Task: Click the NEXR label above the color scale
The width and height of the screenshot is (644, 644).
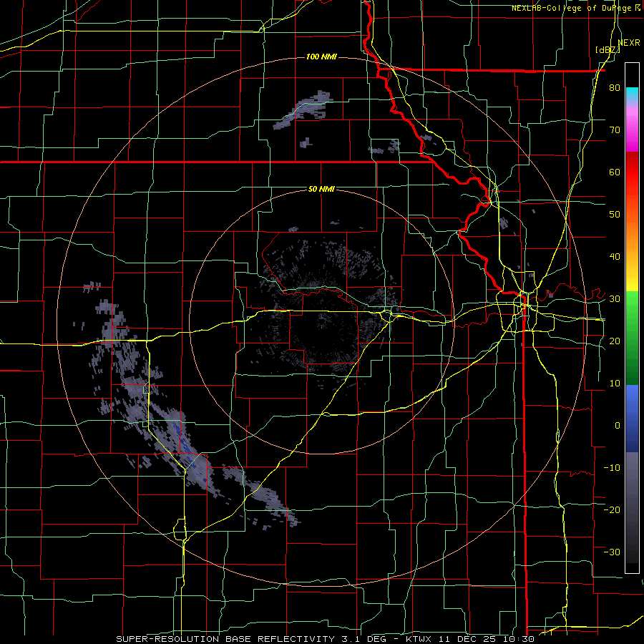Action: coord(629,43)
